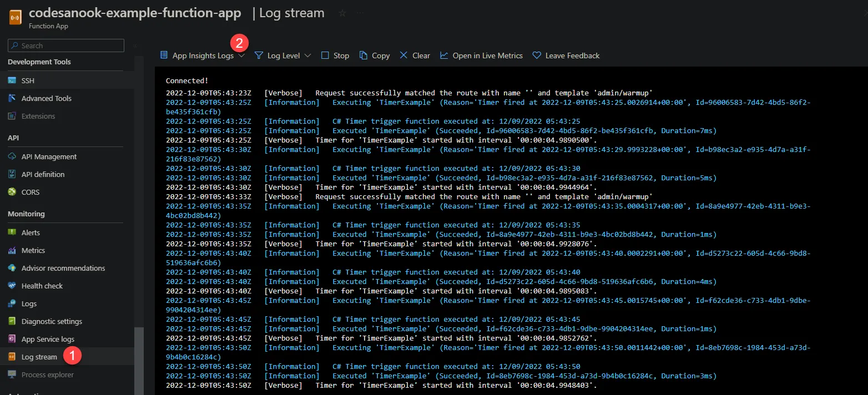
Task: Select the green CORS icon
Action: click(x=12, y=192)
